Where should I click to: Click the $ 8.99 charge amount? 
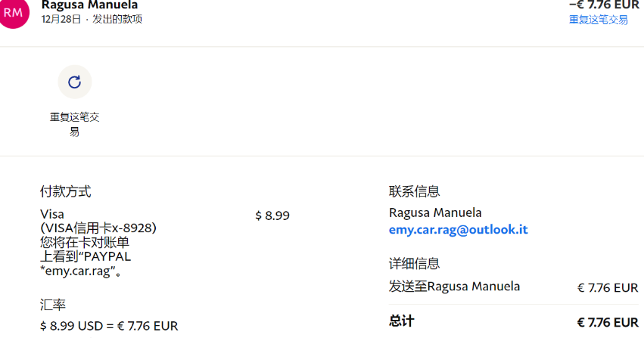click(x=272, y=216)
